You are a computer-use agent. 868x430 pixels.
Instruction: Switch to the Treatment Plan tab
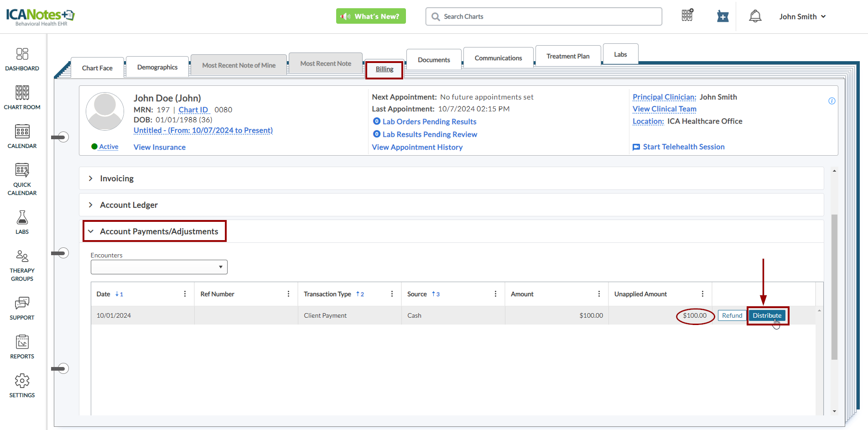567,56
